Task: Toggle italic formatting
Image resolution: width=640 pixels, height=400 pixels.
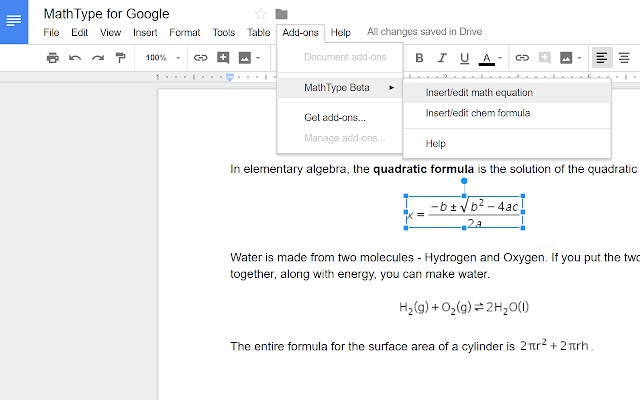Action: (x=441, y=58)
